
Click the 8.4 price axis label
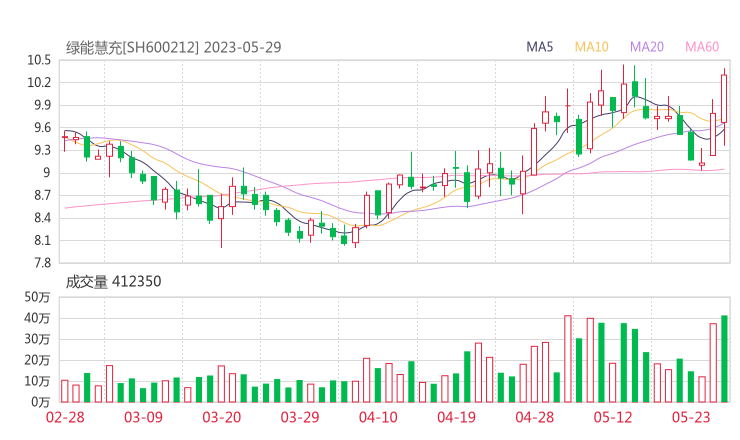click(42, 218)
